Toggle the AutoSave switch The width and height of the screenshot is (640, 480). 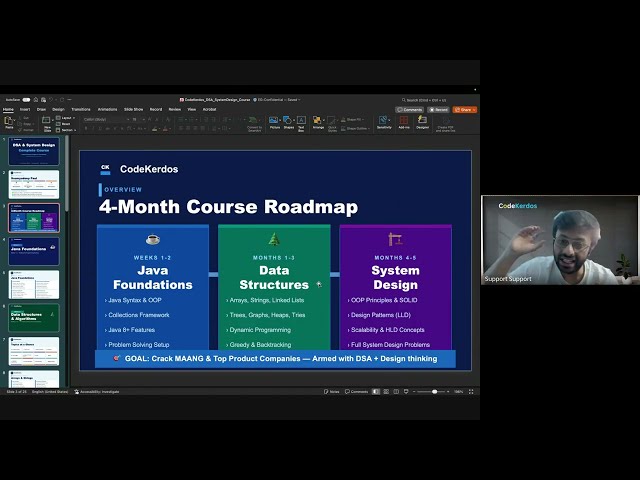point(26,100)
